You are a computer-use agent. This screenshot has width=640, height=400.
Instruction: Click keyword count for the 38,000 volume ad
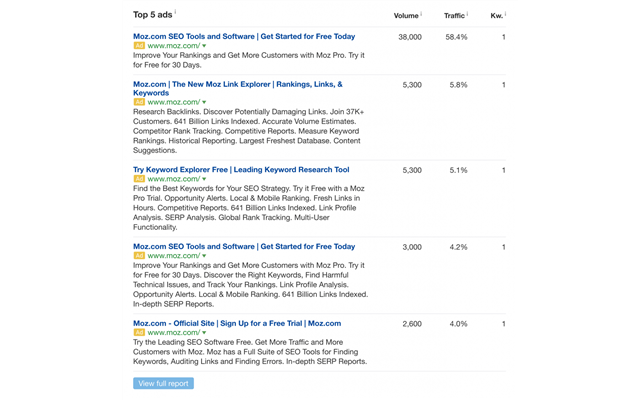[x=503, y=36]
